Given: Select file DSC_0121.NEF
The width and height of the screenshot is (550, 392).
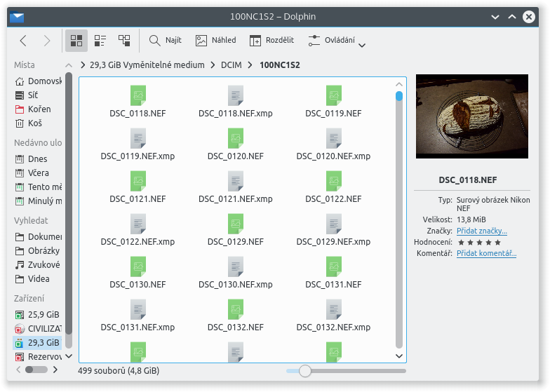Looking at the screenshot, I should [137, 187].
